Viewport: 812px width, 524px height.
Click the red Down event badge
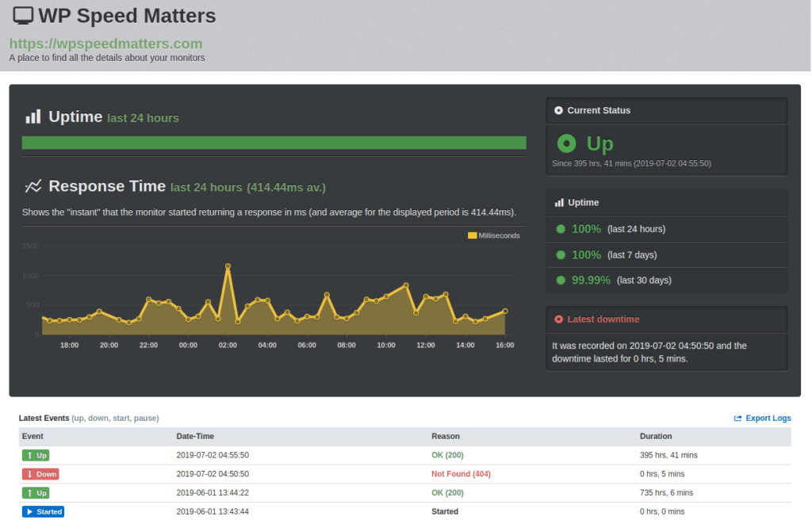coord(40,474)
